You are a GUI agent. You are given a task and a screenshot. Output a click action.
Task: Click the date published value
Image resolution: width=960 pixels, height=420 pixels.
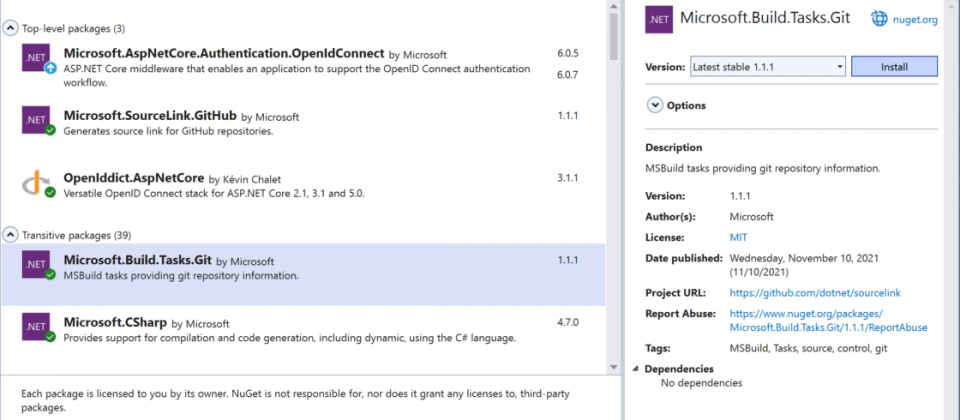pos(804,264)
